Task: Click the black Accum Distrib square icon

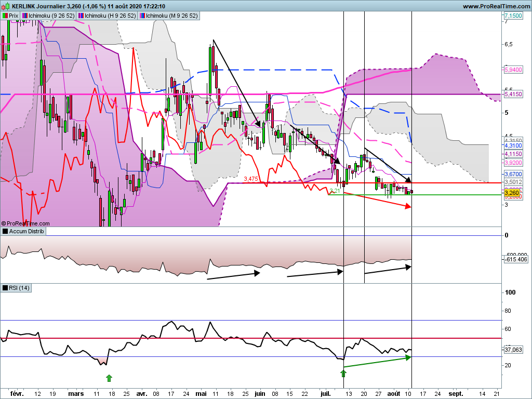Action: click(5, 231)
